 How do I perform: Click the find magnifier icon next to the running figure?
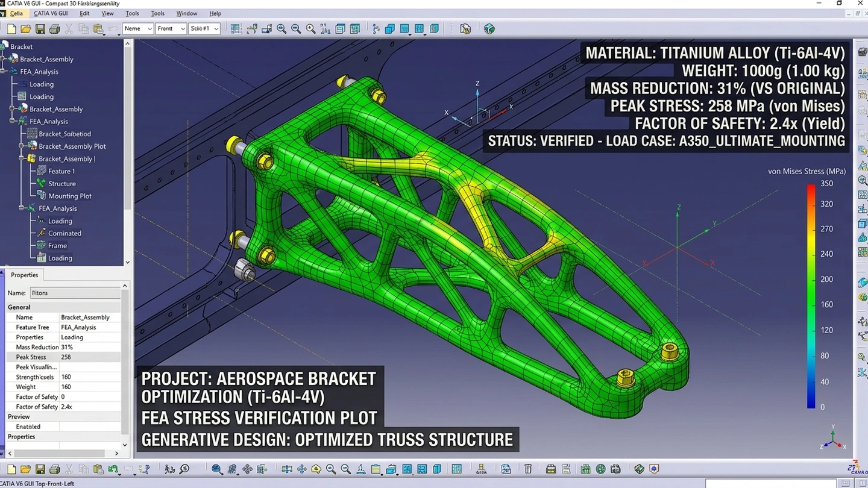tap(184, 469)
